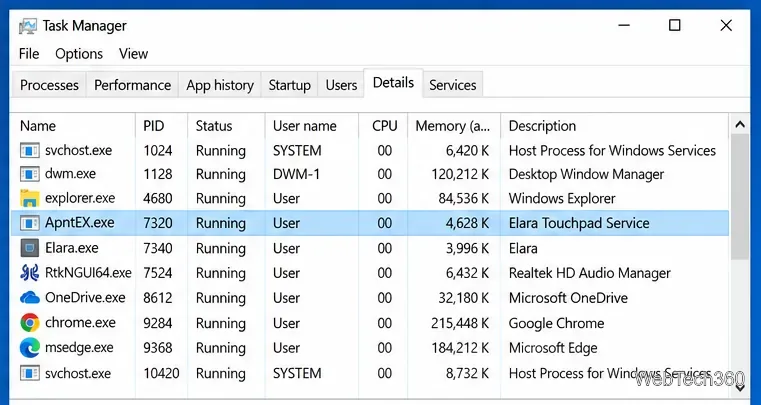Sort by the Description column header

pos(614,126)
